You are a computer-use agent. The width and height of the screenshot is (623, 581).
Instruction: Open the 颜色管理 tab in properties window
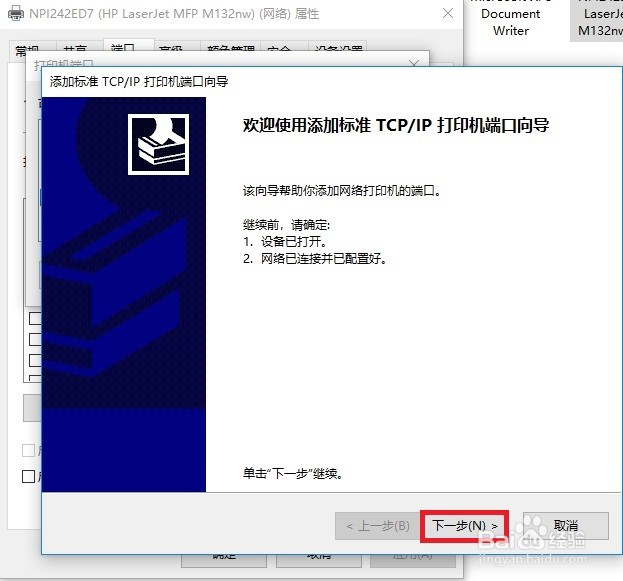[x=230, y=48]
